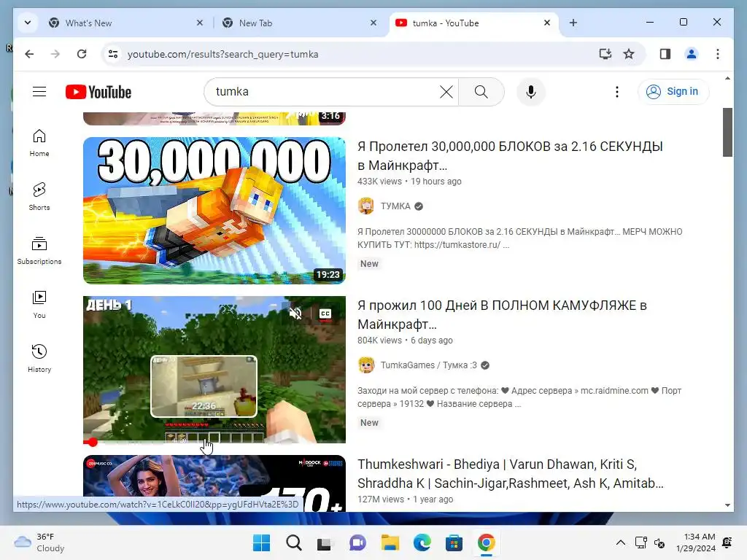Screen dimensions: 747x560
Task: Open a new browser tab with plus
Action: 573,23
